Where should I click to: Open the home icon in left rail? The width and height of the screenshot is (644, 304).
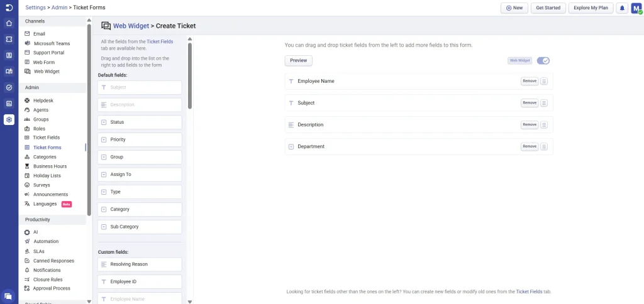(9, 23)
